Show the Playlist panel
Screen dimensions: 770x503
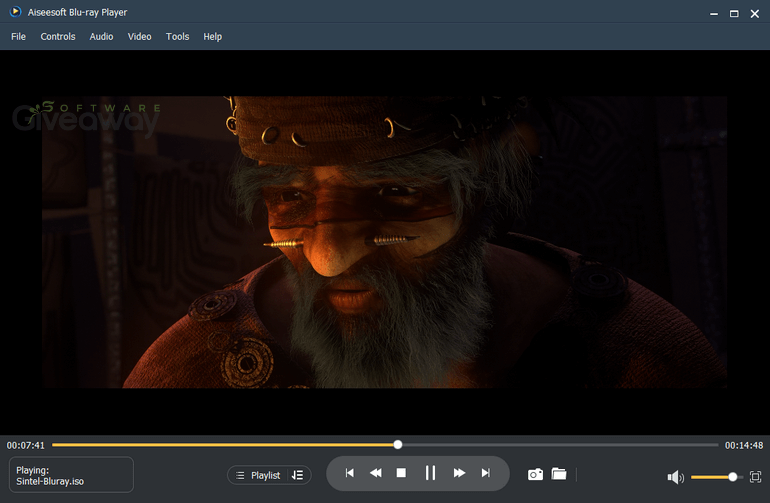click(258, 475)
